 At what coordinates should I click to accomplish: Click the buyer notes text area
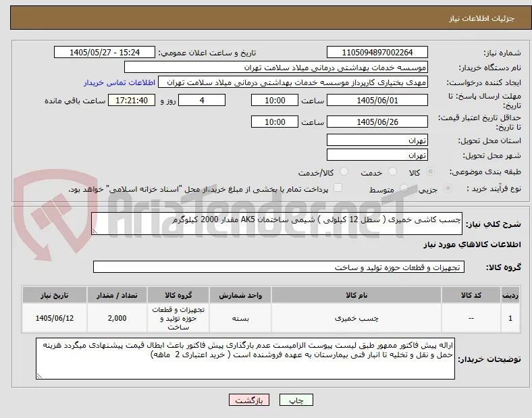pos(245,359)
